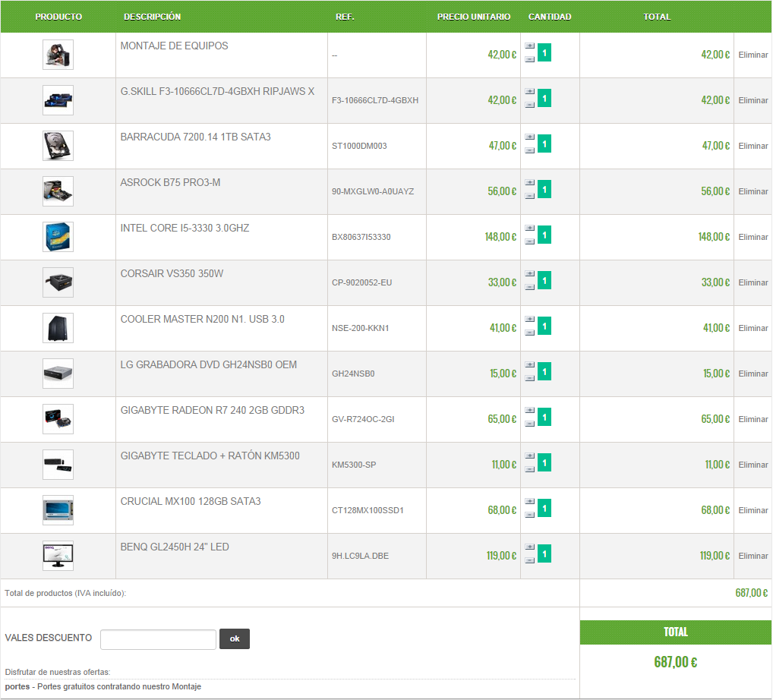Image resolution: width=773 pixels, height=700 pixels.
Task: Click minus icon for CORSAIR VS350
Action: click(x=529, y=288)
